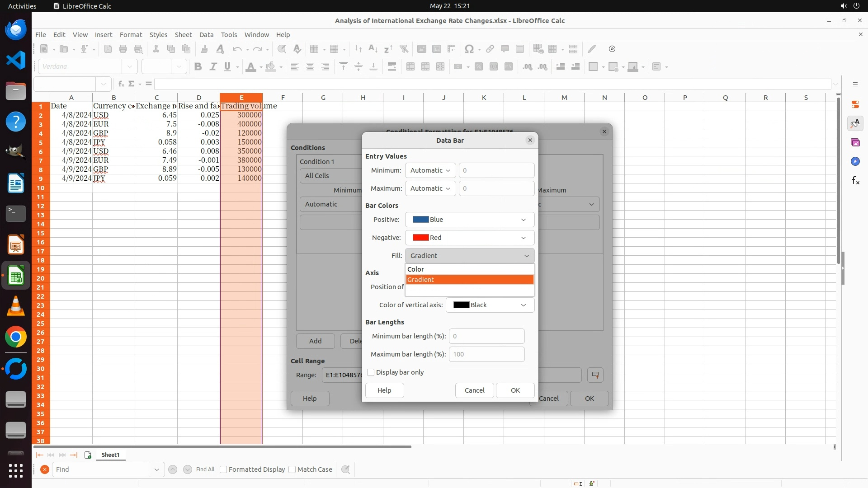Click the Bold formatting icon
Screen dimensions: 868x488
click(198, 67)
